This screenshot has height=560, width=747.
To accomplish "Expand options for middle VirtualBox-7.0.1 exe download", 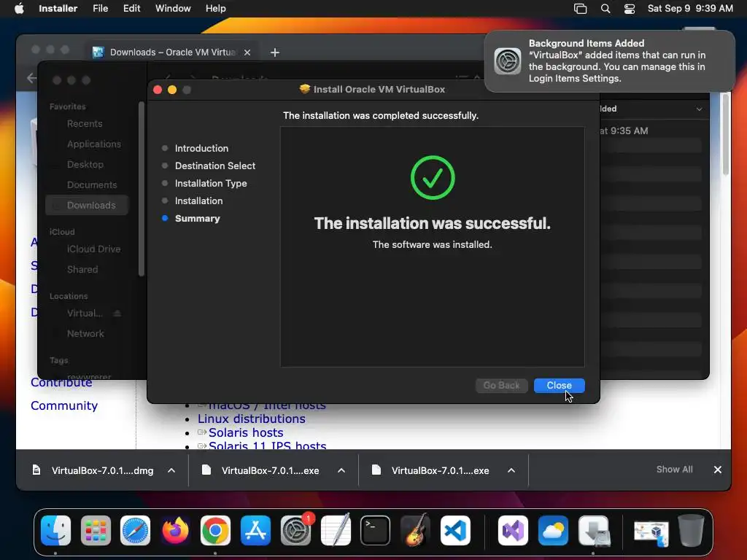I will point(341,470).
